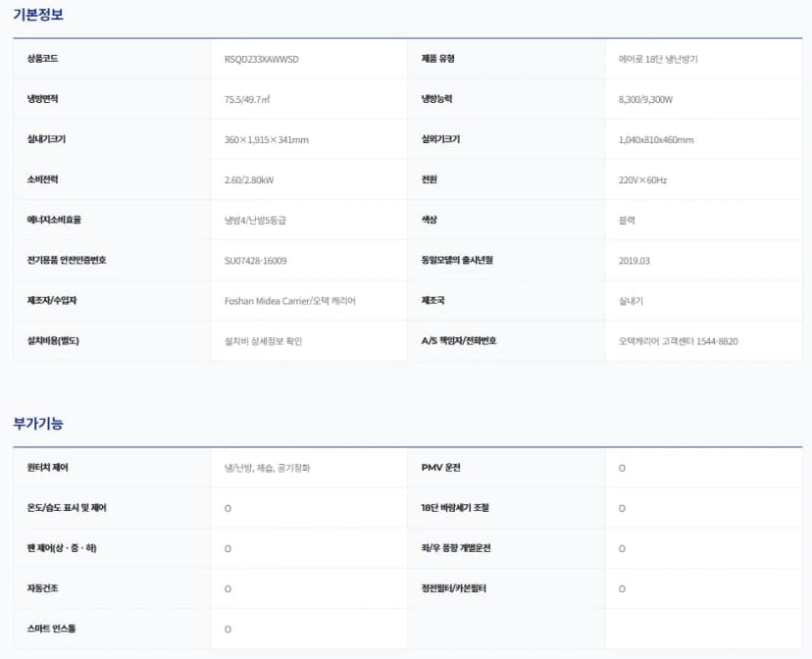Click the 기본정보 section heading
This screenshot has height=659, width=812.
click(x=38, y=15)
